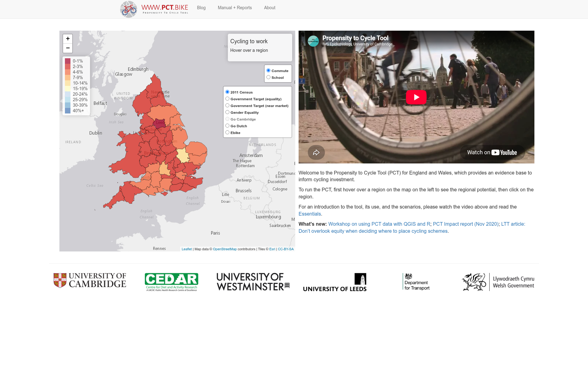
Task: Click the PCT.BIKE bicycle logo
Action: pos(129,9)
